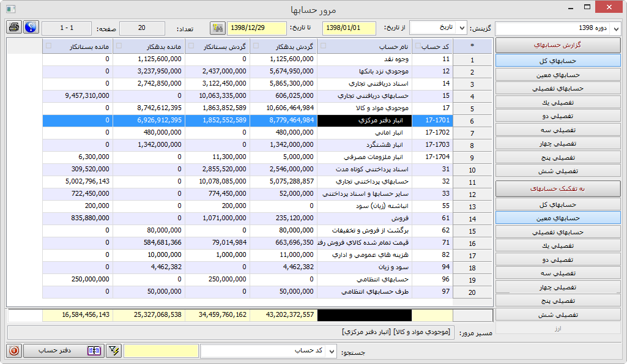The height and width of the screenshot is (364, 627).
Task: Click the asterisk column header in grid
Action: tap(472, 46)
